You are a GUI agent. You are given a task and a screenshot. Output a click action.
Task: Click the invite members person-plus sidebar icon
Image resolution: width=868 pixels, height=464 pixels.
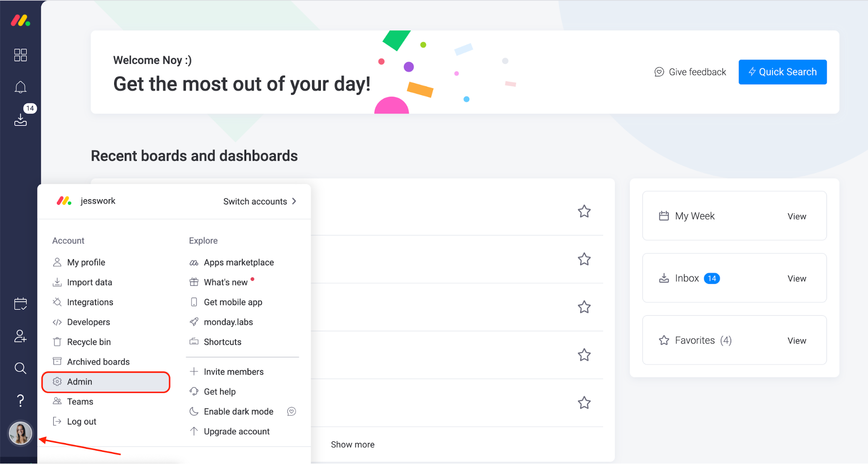click(20, 336)
